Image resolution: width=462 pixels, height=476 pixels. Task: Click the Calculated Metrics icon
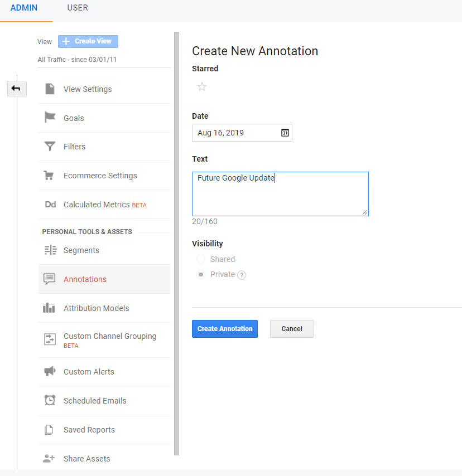[50, 204]
